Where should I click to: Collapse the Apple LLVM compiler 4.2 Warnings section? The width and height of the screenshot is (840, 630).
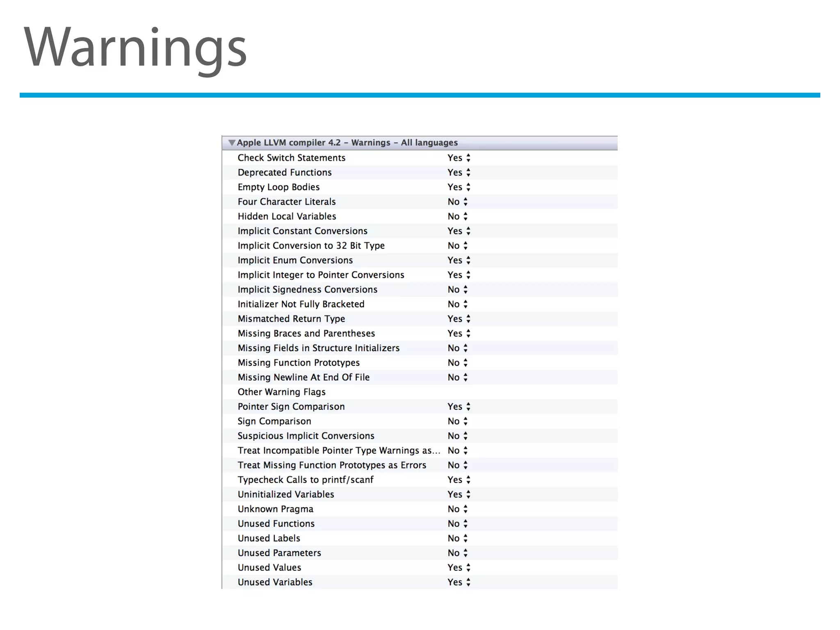(232, 143)
